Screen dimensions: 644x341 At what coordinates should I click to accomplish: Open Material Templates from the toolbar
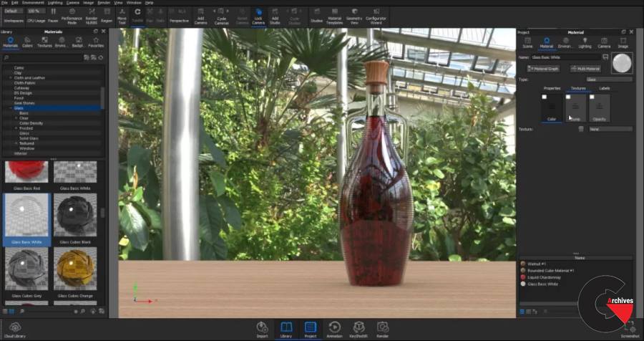(335, 16)
